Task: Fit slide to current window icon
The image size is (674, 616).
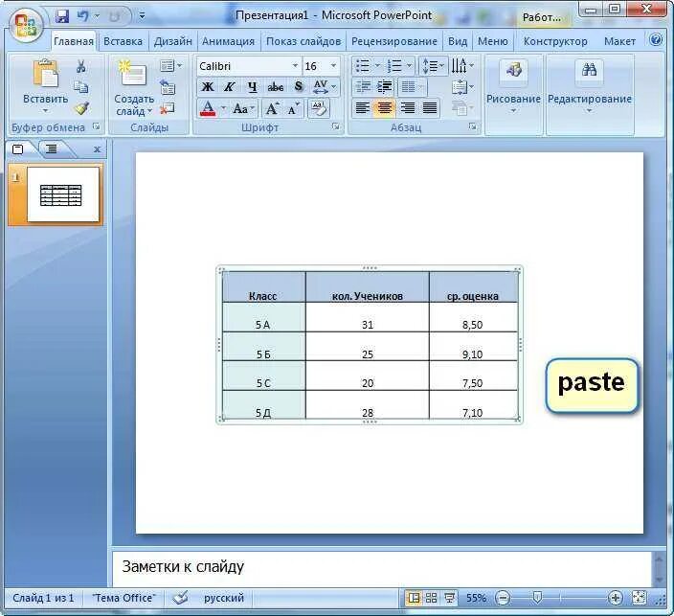Action: [x=639, y=598]
